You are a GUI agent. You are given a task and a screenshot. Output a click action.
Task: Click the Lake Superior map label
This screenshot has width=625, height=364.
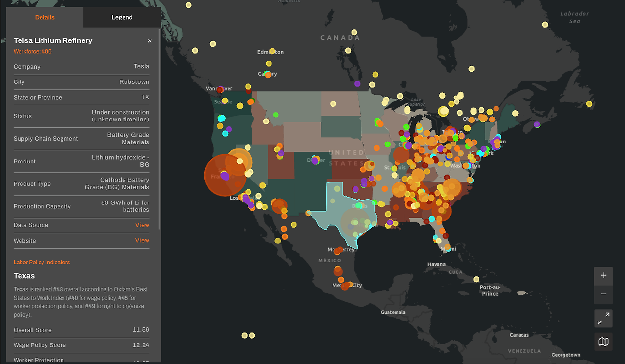[x=416, y=101]
